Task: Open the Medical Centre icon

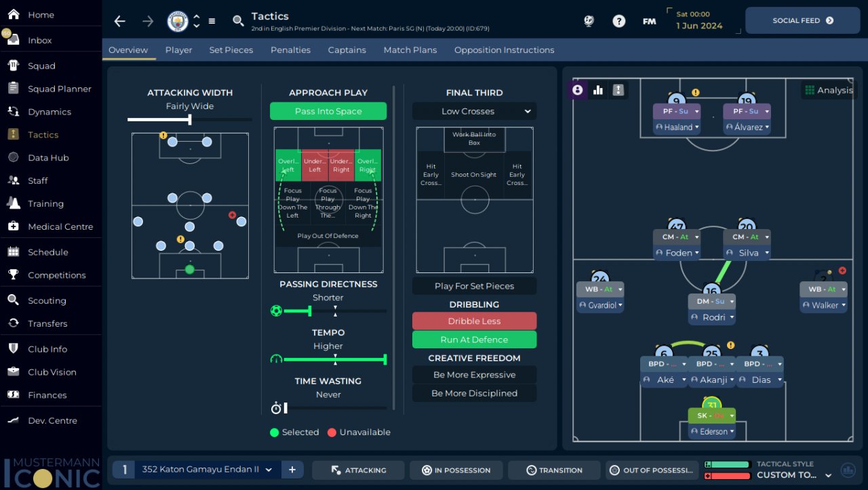Action: 13,226
